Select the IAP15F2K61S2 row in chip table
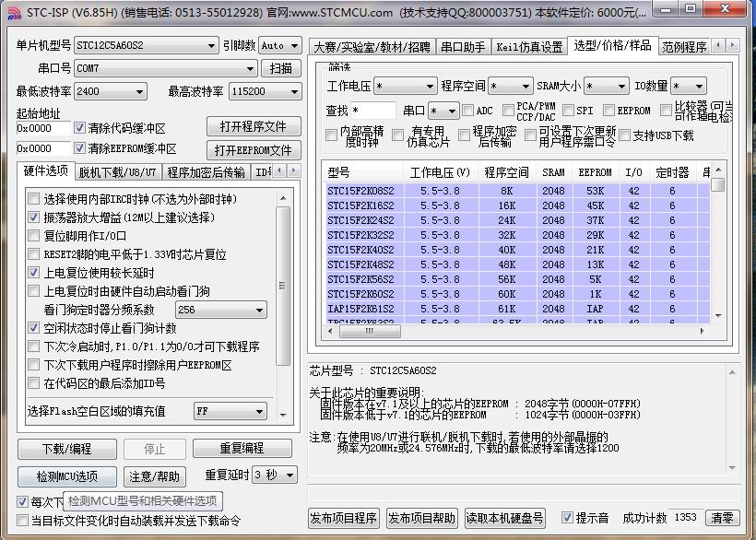 click(518, 309)
